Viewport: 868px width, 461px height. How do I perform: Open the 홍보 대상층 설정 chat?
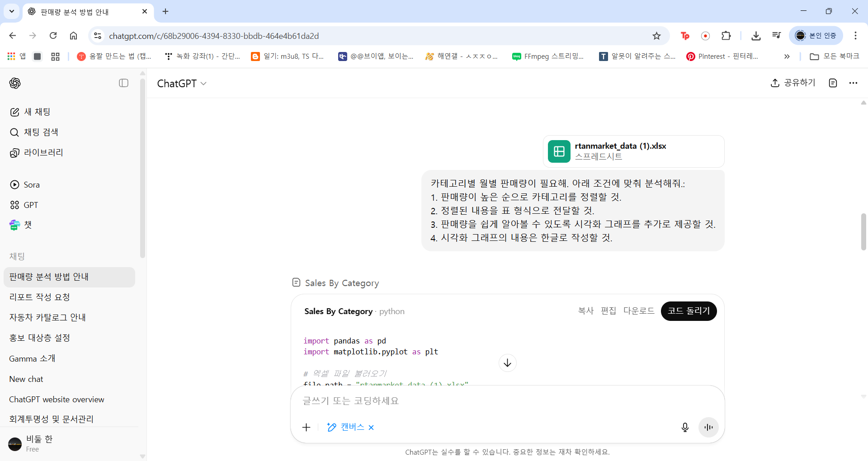tap(69, 338)
